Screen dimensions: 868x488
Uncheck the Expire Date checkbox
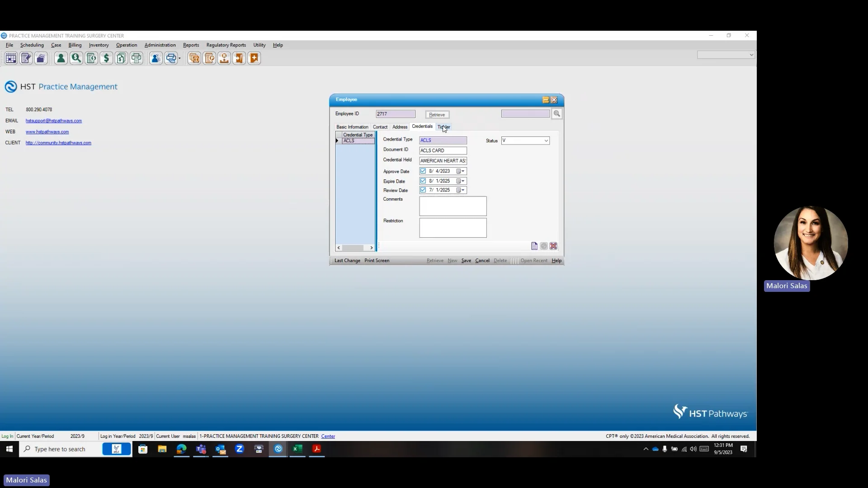tap(423, 181)
